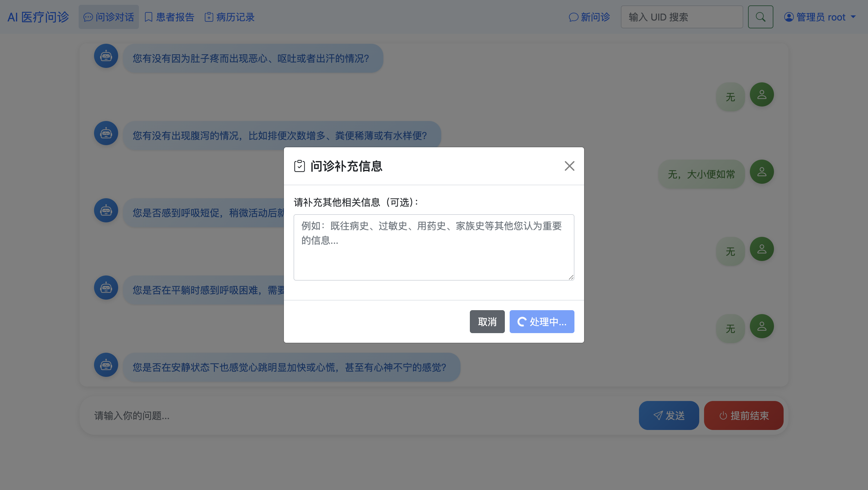868x490 pixels.
Task: Click the robot avatar beside the 腹泻 question
Action: [106, 133]
